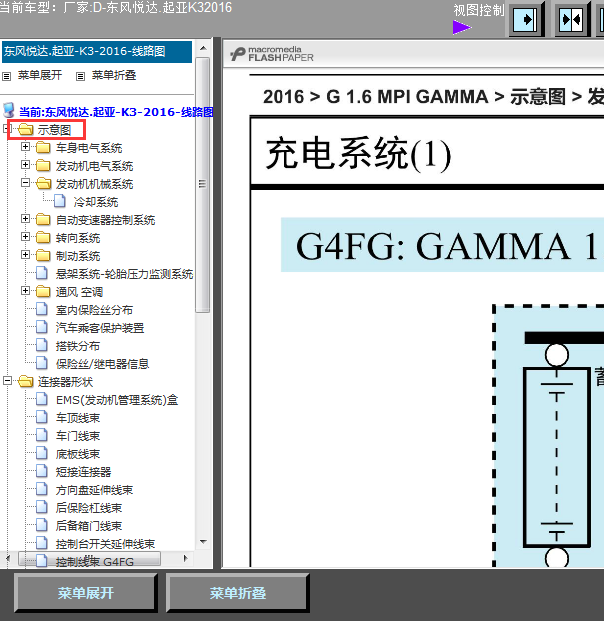Click the 菜单折叠 link at top of tree
604x622 pixels.
coord(114,75)
